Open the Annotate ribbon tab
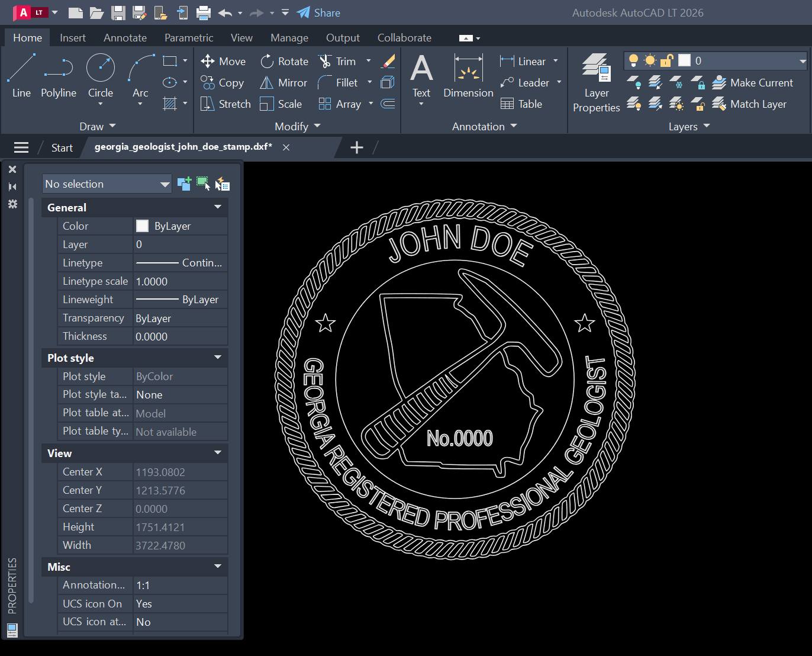Screen dimensions: 812x656 pos(125,38)
